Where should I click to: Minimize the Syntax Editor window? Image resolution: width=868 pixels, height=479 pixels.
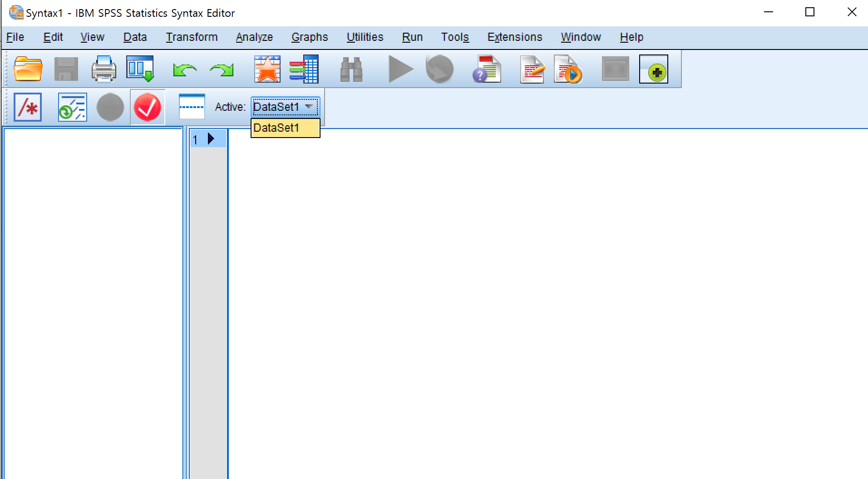click(x=769, y=12)
